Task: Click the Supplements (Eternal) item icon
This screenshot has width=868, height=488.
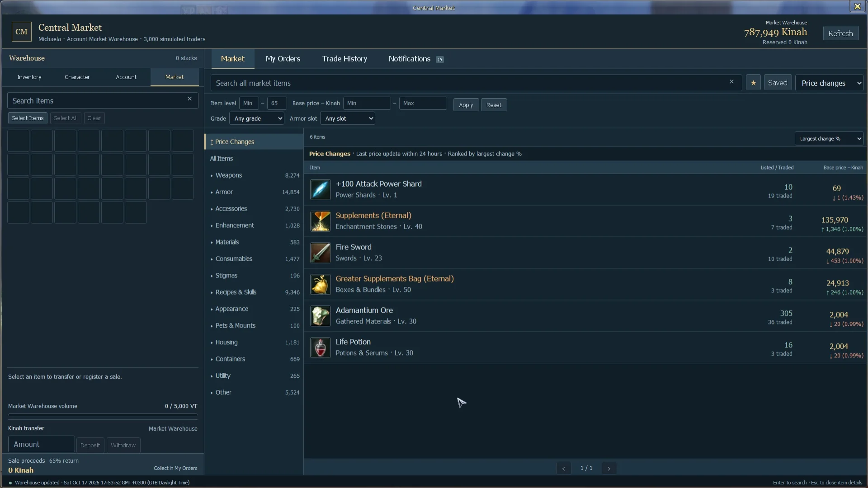Action: pyautogui.click(x=320, y=221)
